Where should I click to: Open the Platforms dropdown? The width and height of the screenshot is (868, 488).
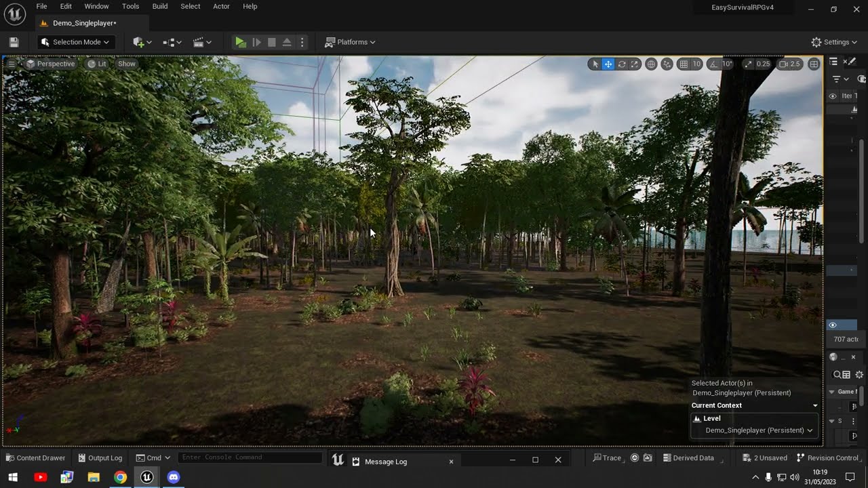tap(350, 42)
